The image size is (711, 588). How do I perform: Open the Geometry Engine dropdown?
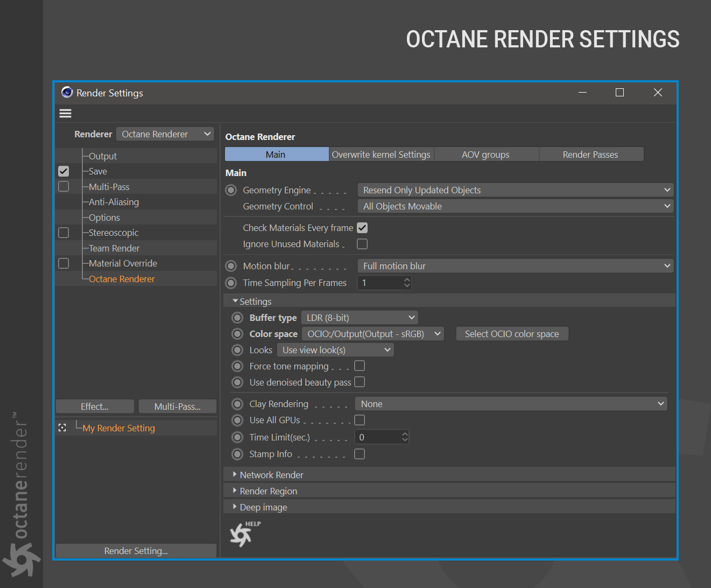click(x=516, y=190)
